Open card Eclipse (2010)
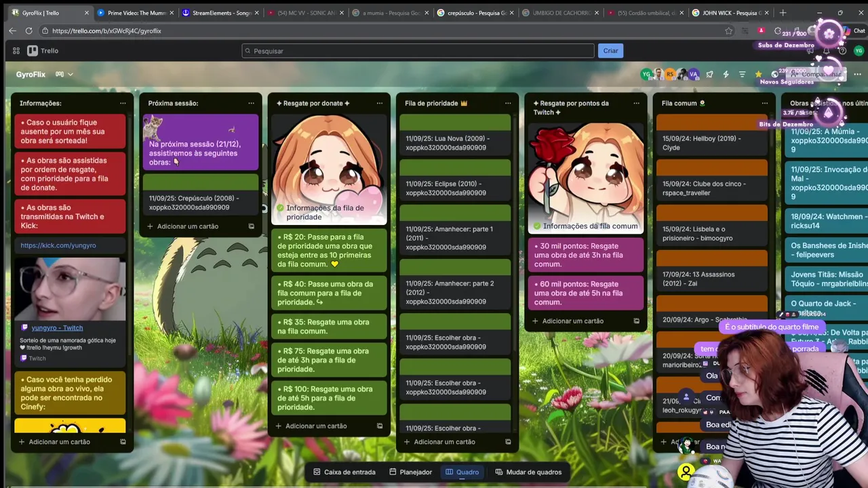Image resolution: width=868 pixels, height=488 pixels. click(x=455, y=180)
